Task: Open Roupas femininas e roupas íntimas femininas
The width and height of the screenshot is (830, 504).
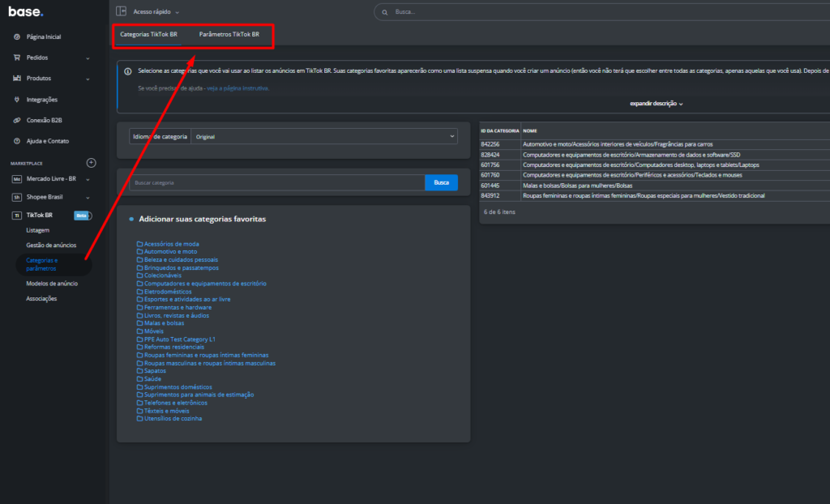Action: click(203, 355)
